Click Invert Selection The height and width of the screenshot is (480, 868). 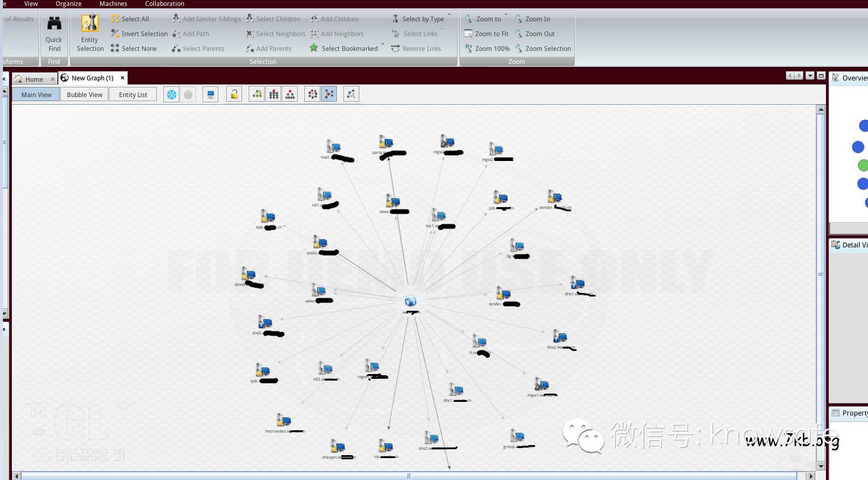(139, 34)
